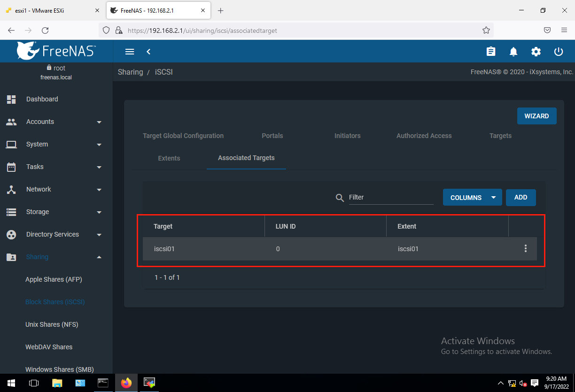The height and width of the screenshot is (392, 575).
Task: Open the iscsi01 row options menu
Action: [526, 248]
